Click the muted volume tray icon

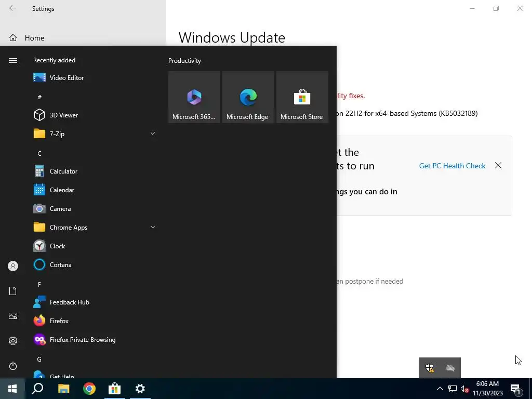click(x=464, y=389)
